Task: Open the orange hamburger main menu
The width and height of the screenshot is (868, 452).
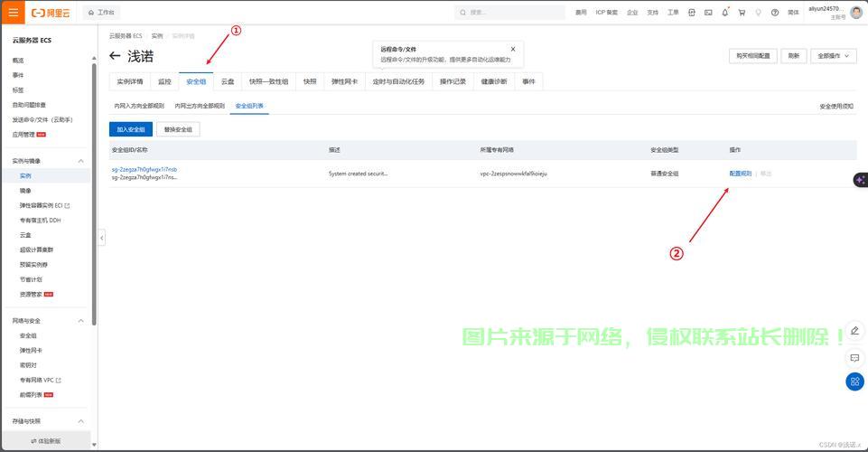Action: [13, 12]
